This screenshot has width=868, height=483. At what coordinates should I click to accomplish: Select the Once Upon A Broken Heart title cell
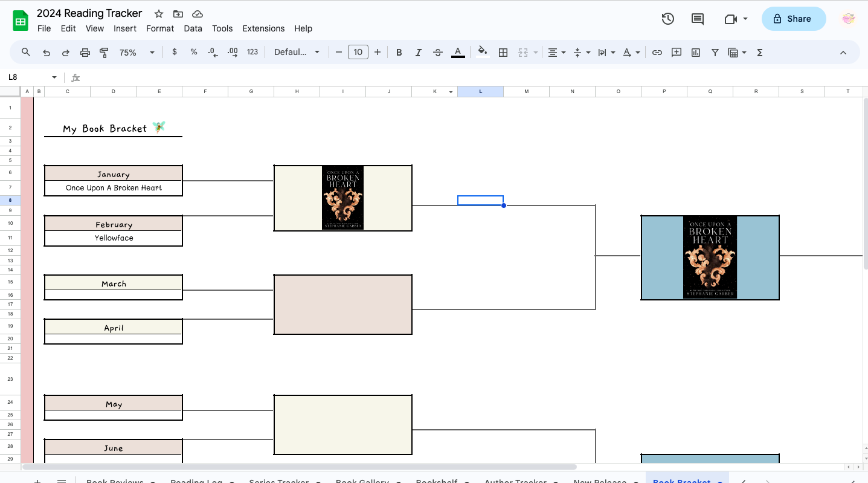point(114,188)
